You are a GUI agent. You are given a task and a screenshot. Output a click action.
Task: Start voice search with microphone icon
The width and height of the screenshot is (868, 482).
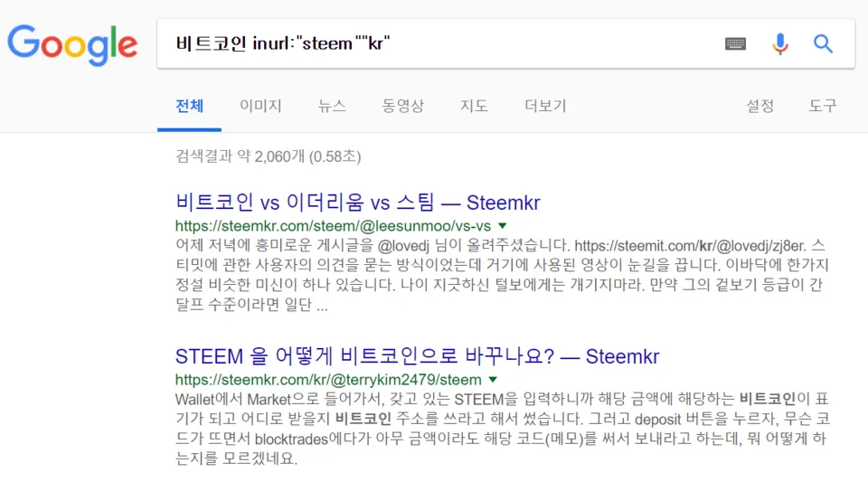click(x=780, y=43)
